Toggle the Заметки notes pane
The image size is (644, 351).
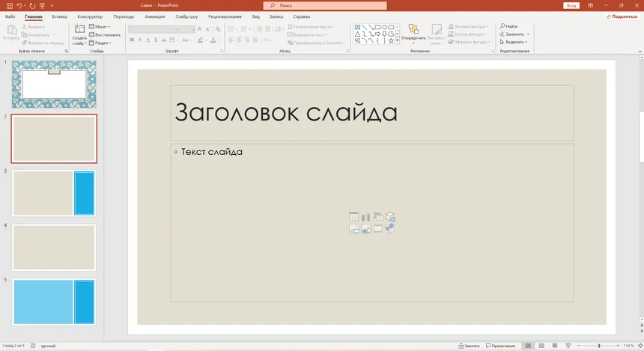click(469, 346)
